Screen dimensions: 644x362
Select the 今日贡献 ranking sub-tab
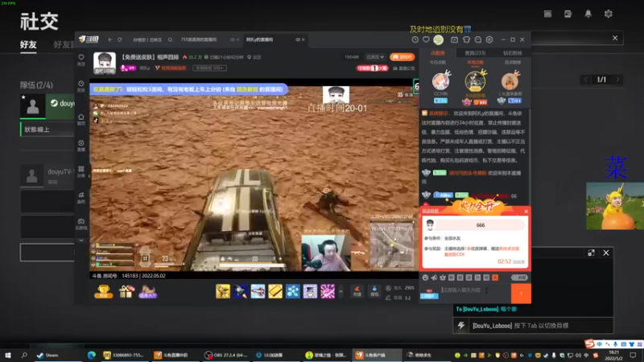(437, 63)
